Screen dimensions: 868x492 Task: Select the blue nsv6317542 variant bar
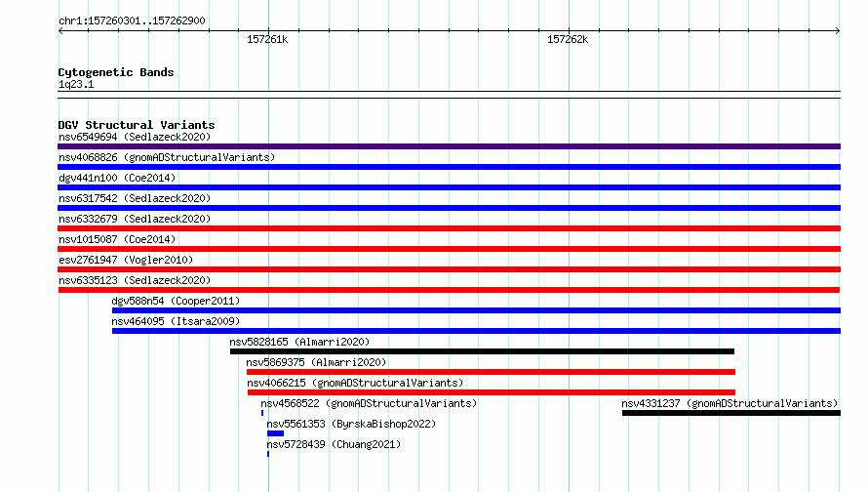tap(449, 208)
